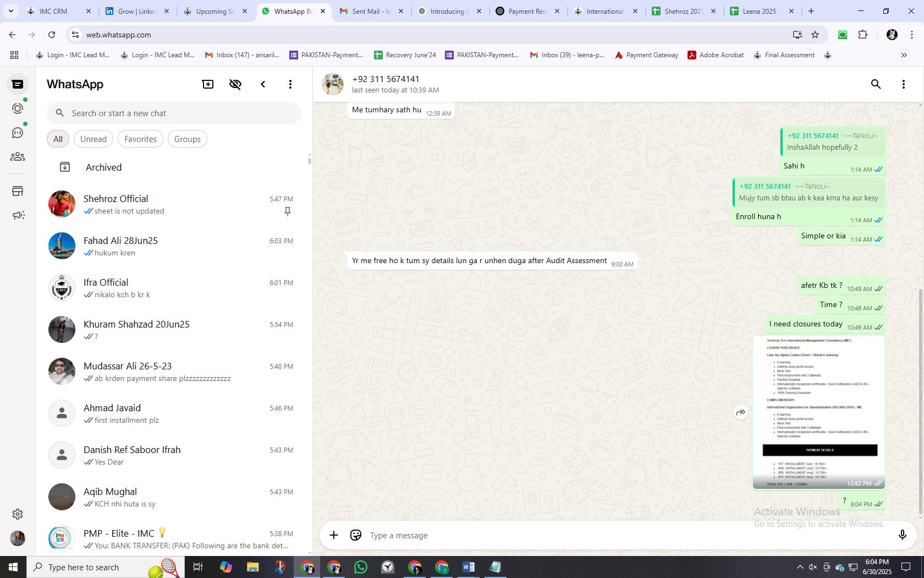Collapse chat list with left chevron
Viewport: 924px width, 578px height.
coord(263,84)
